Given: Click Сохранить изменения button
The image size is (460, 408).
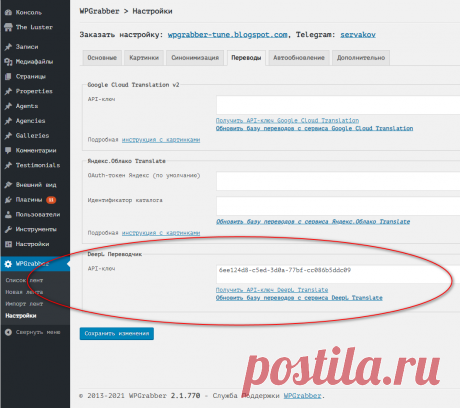Looking at the screenshot, I should pyautogui.click(x=117, y=334).
